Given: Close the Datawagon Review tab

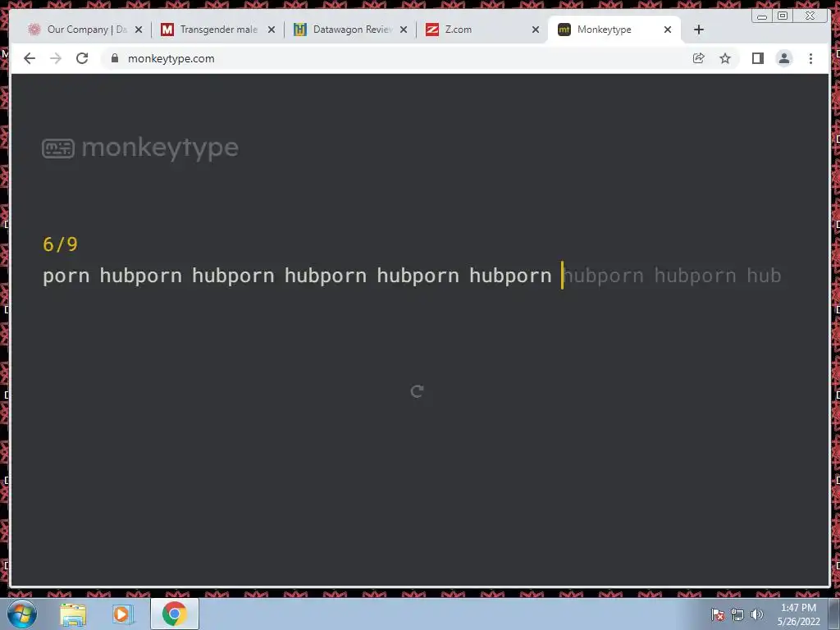Looking at the screenshot, I should tap(404, 30).
